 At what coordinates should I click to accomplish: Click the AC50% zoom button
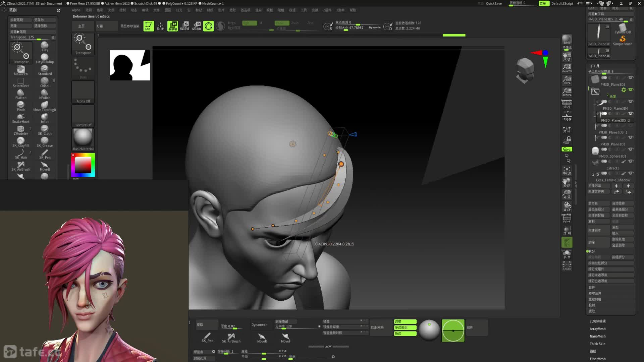point(567,92)
